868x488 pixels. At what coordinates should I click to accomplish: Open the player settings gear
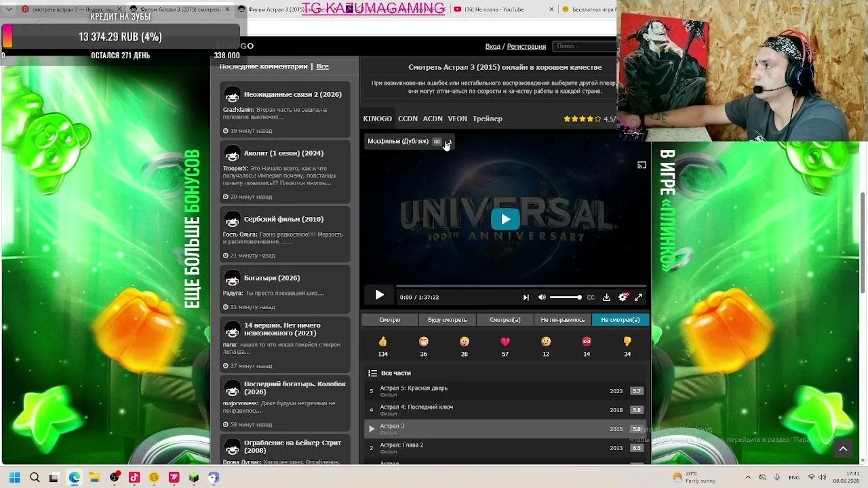coord(623,297)
